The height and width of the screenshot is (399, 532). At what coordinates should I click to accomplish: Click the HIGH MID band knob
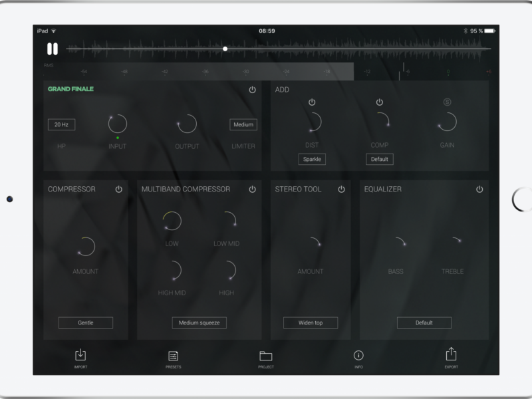(x=172, y=271)
